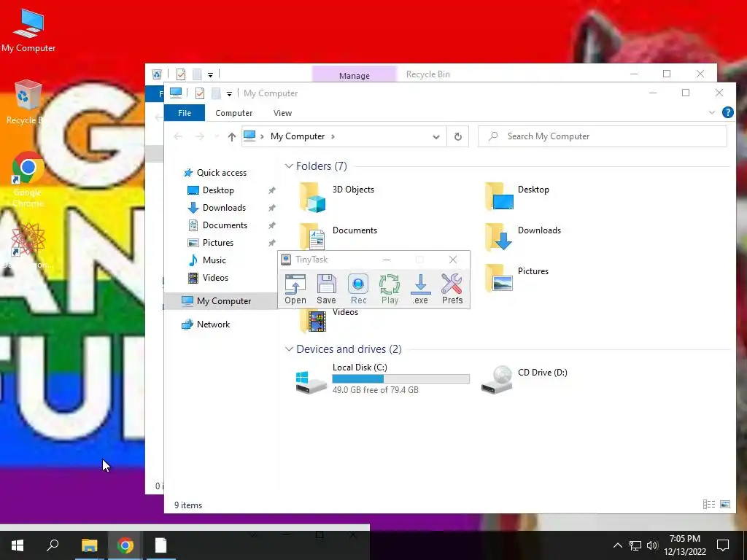The width and height of the screenshot is (747, 560).
Task: Open address bar history dropdown
Action: 436,136
